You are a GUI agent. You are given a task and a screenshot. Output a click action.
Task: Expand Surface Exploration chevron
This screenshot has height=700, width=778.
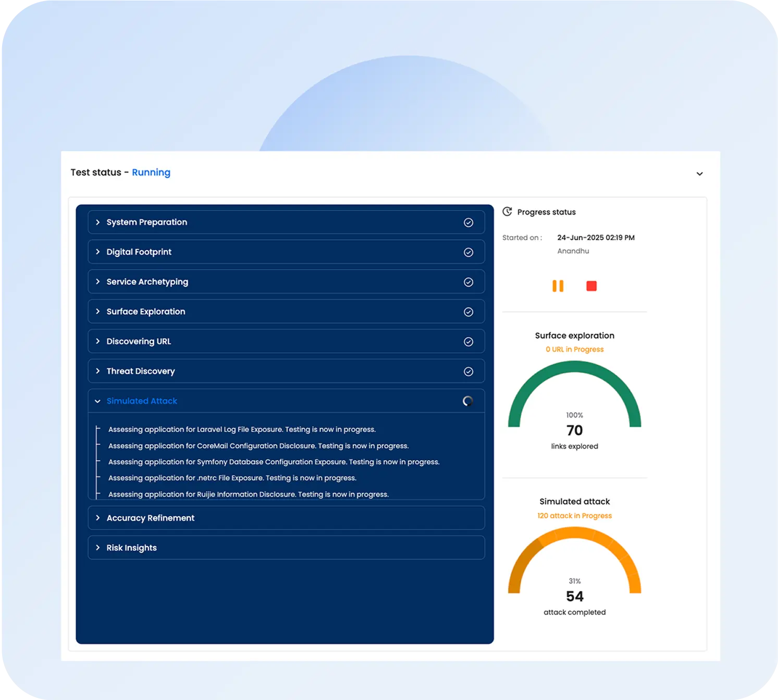pyautogui.click(x=97, y=311)
